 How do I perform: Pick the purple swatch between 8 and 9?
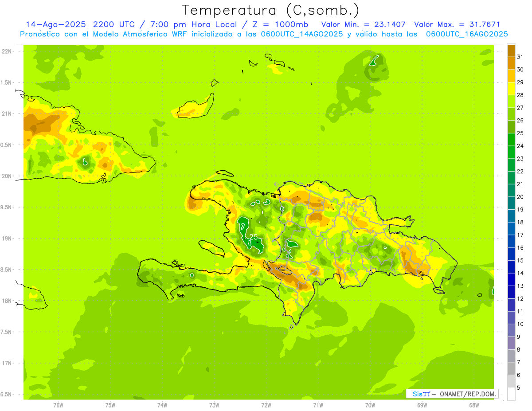[x=511, y=343]
